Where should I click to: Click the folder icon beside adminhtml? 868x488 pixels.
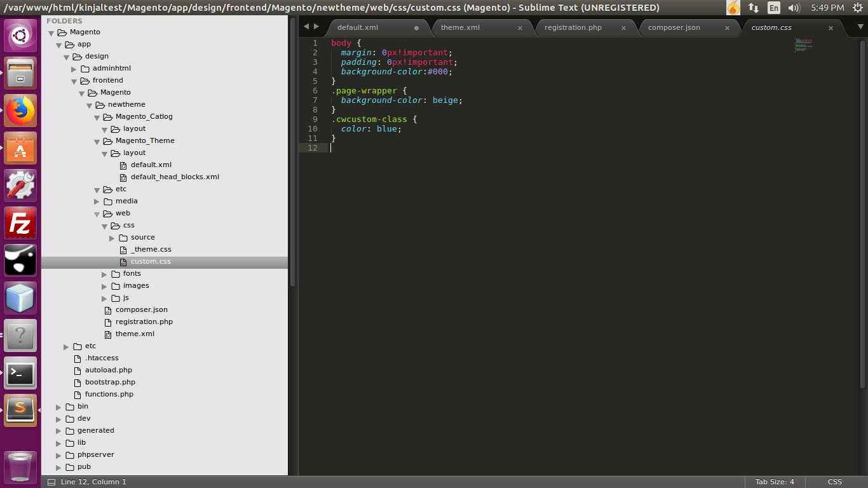pyautogui.click(x=85, y=68)
